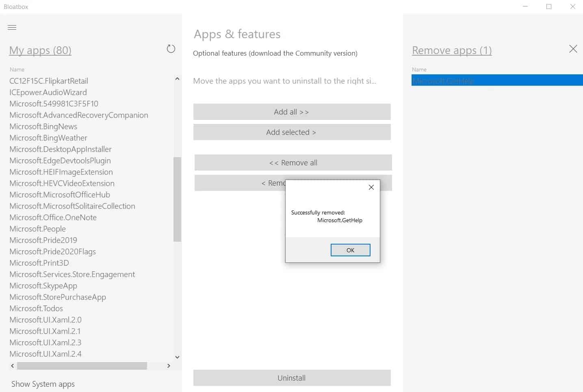Confirm dialog with OK button
583x392 pixels.
pyautogui.click(x=350, y=250)
